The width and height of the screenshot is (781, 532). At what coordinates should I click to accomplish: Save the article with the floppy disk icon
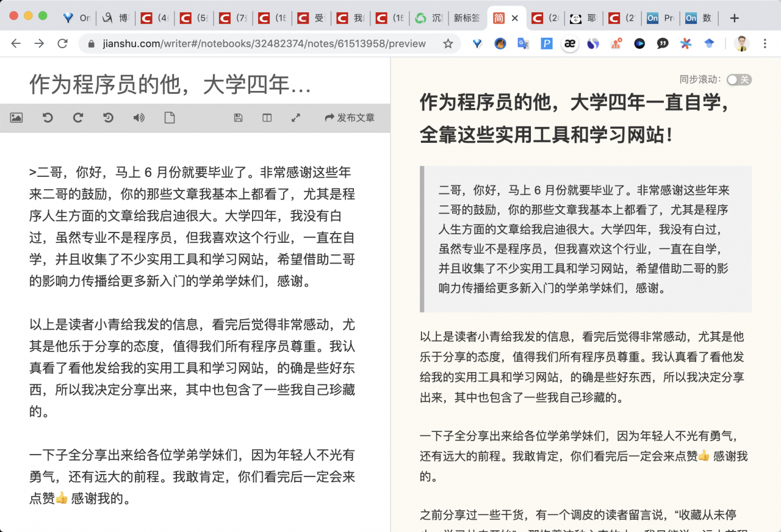pos(239,118)
